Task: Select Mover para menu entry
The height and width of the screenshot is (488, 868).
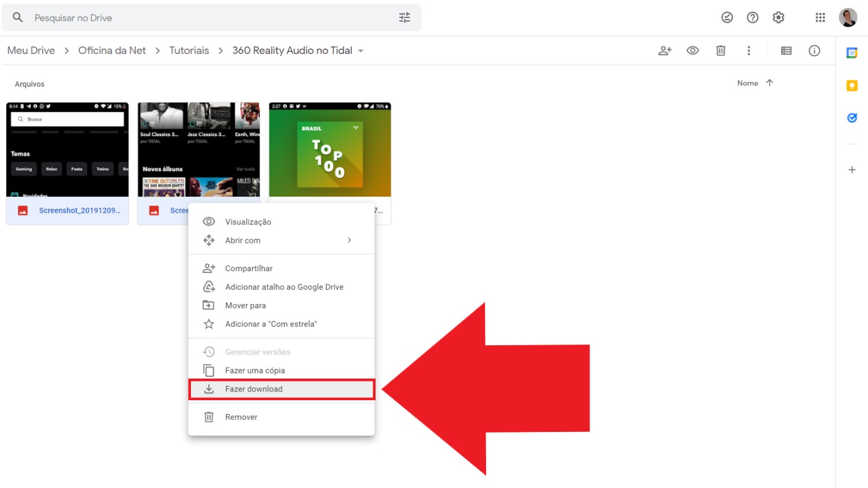Action: [281, 305]
